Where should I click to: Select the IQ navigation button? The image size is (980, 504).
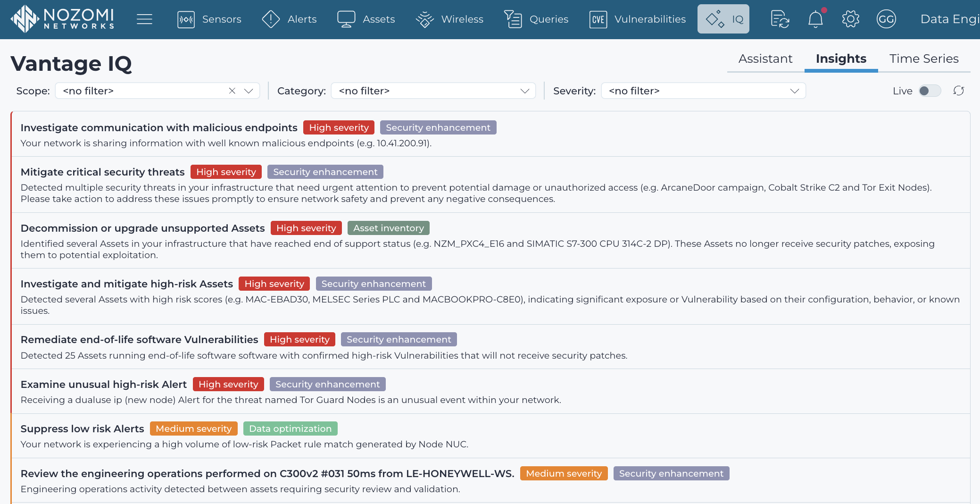coord(723,19)
